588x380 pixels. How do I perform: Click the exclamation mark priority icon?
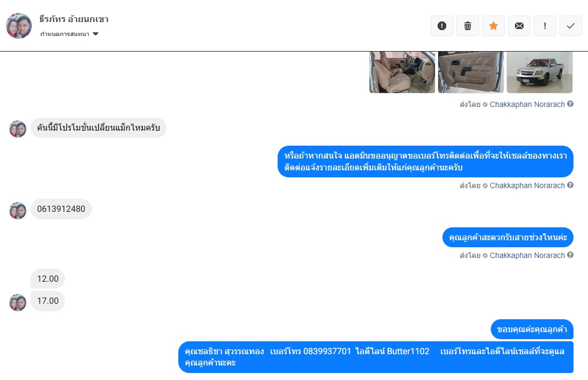[545, 26]
